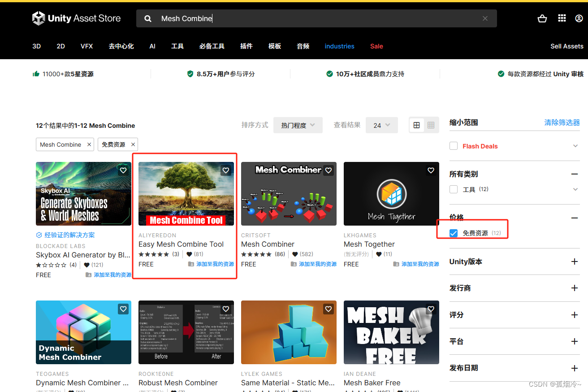The width and height of the screenshot is (588, 392).
Task: Click star rating of Mesh Combiner
Action: [256, 254]
